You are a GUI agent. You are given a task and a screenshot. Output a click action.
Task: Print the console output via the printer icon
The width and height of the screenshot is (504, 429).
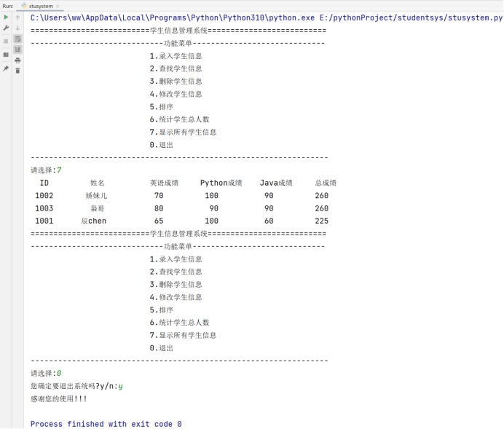tap(17, 60)
